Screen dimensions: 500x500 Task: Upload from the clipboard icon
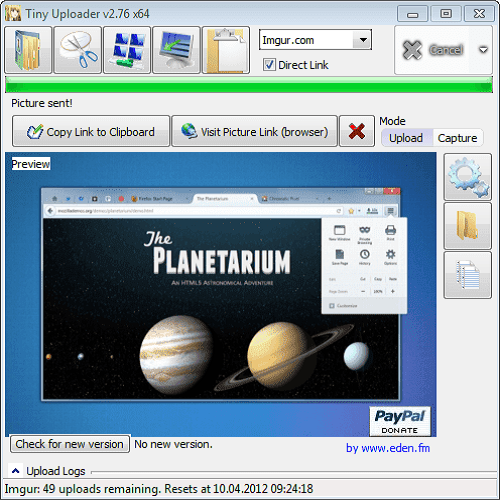(226, 50)
